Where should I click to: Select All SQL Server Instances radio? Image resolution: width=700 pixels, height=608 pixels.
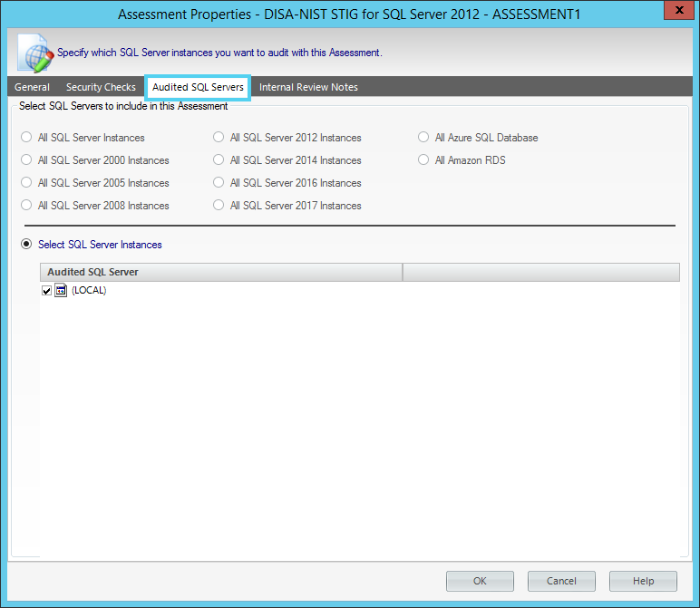pos(26,137)
